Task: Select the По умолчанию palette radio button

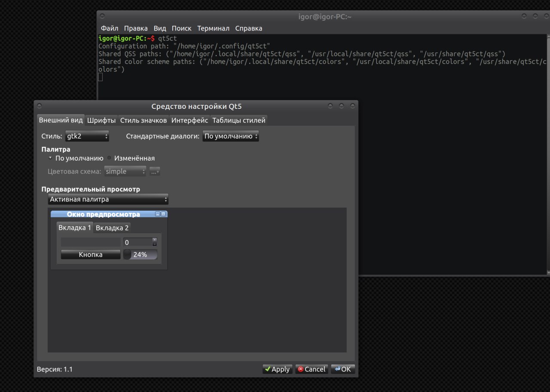Action: 50,158
